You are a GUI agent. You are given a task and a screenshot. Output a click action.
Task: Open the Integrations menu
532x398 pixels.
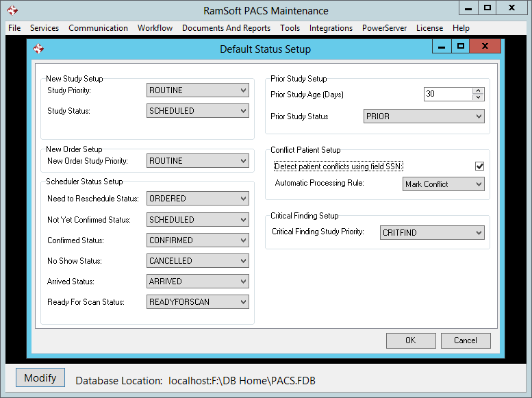331,28
